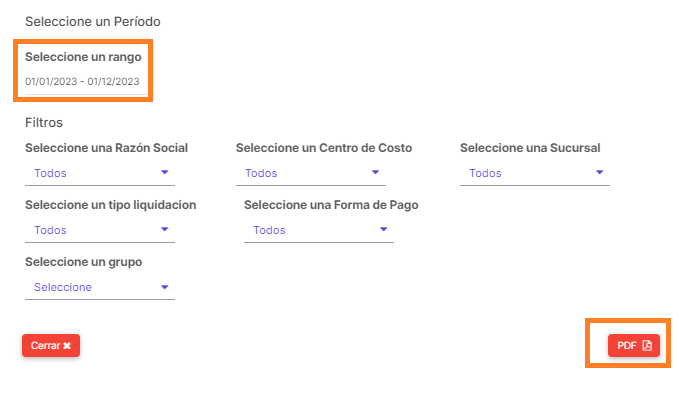The image size is (679, 407).
Task: Click the Razón Social dropdown arrow
Action: coord(165,172)
